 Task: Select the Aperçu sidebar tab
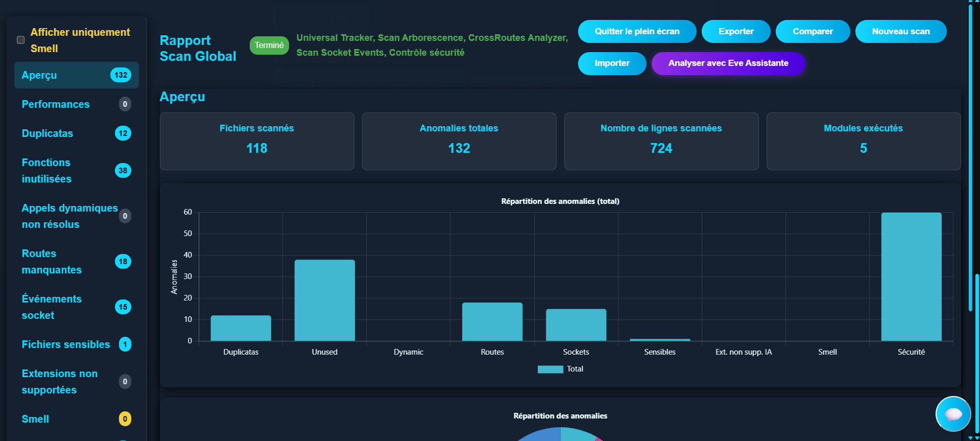pos(76,75)
